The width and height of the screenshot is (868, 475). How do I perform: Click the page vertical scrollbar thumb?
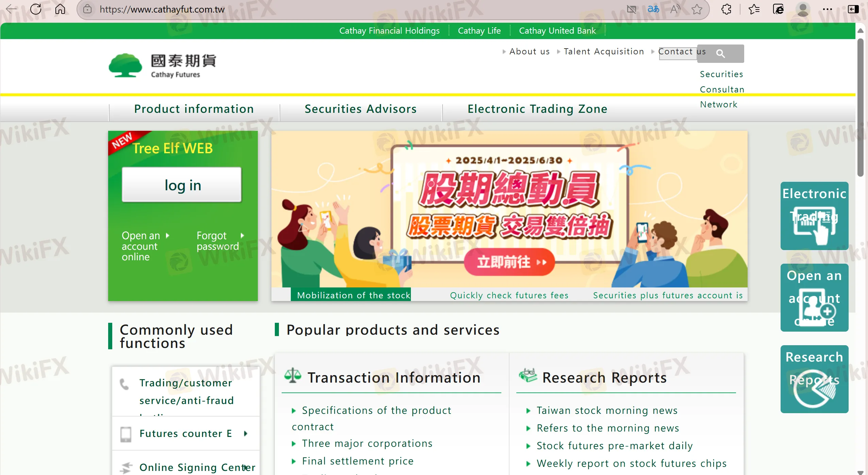(861, 107)
